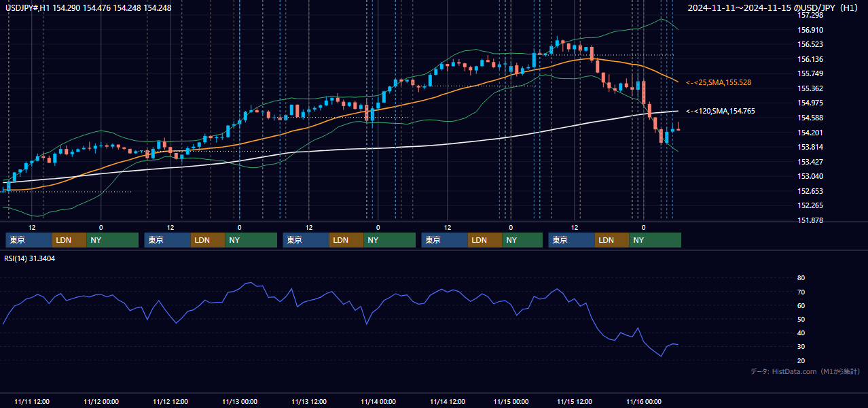This screenshot has height=408, width=868.
Task: Click the RSI scale value 20
Action: [x=801, y=360]
